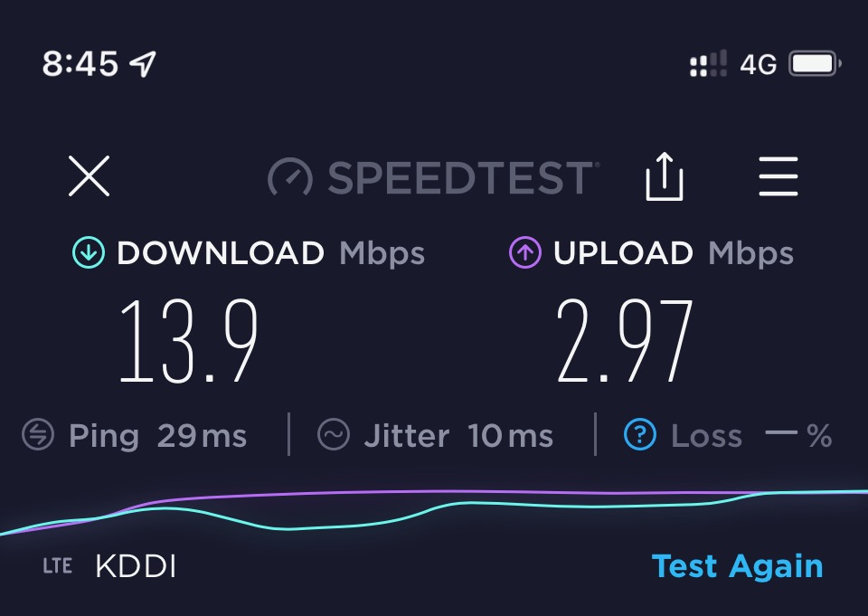Tap the location arrow in status bar
This screenshot has height=616, width=868.
point(143,63)
